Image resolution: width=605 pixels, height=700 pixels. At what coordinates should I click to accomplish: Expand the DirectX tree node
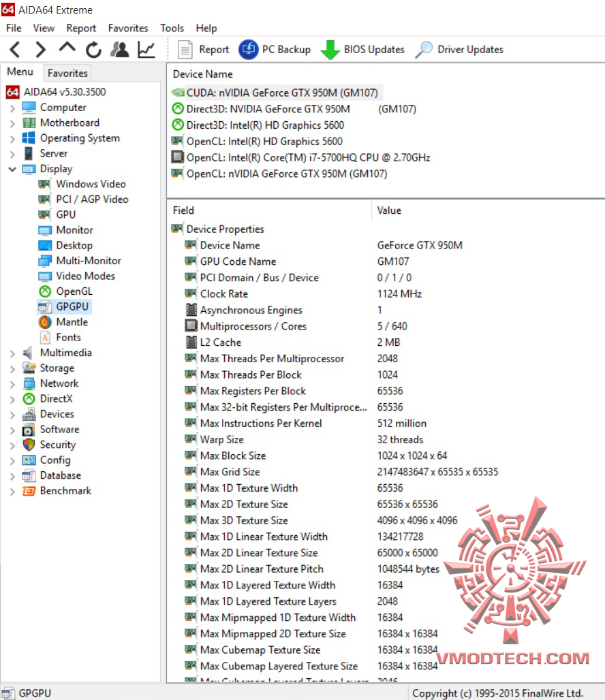[x=12, y=399]
